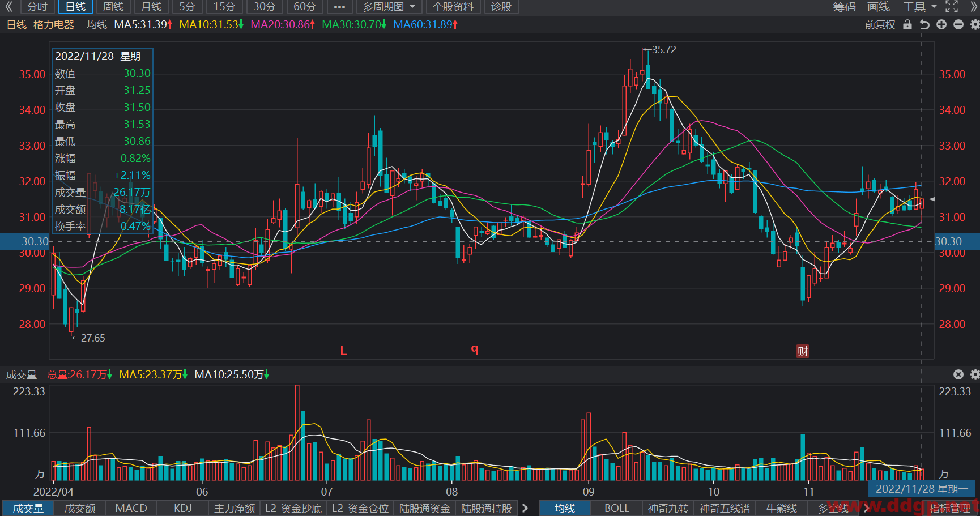This screenshot has width=980, height=516.
Task: Expand the 多周期图 dropdown
Action: [389, 7]
